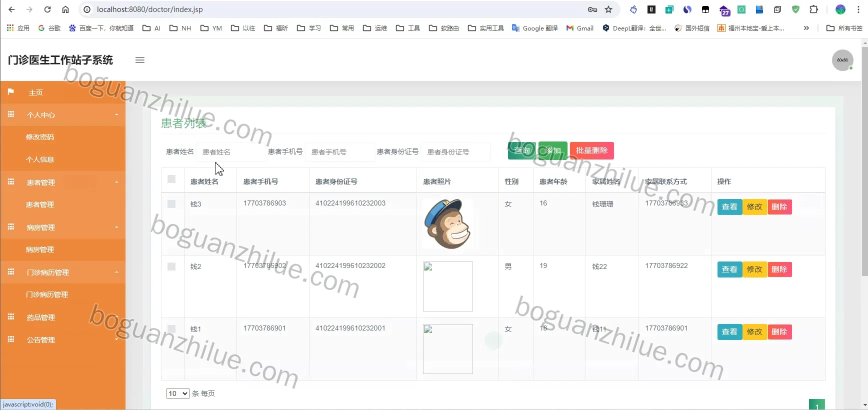
Task: Open the user avatar in the header
Action: click(x=842, y=60)
